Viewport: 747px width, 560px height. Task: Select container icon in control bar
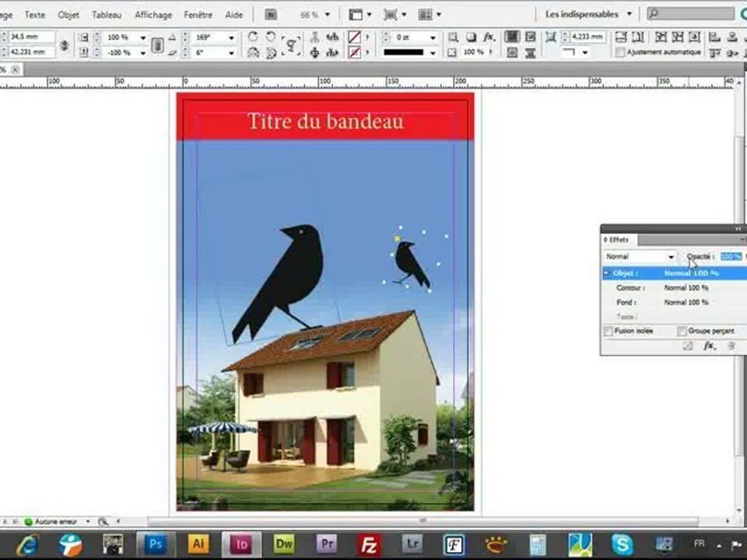point(314,37)
